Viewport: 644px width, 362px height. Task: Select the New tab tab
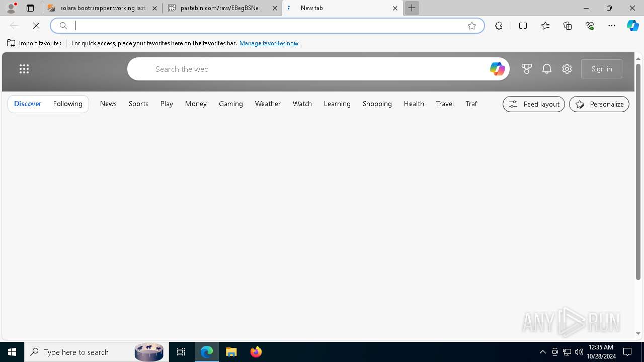pyautogui.click(x=342, y=8)
